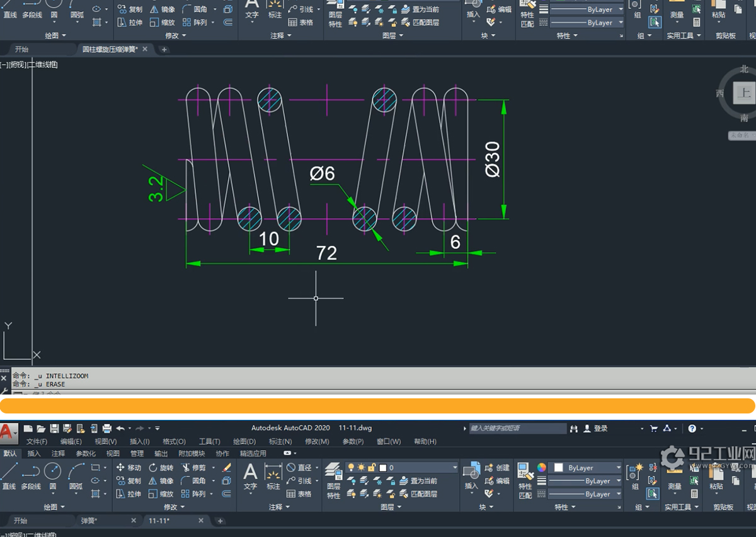The height and width of the screenshot is (537, 756).
Task: Click the Measure (测量) tool in the 11-11.dwg window
Action: point(675,478)
